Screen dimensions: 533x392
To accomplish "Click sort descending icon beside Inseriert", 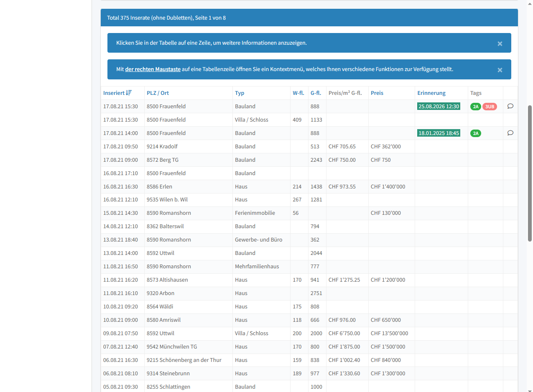I will click(129, 93).
